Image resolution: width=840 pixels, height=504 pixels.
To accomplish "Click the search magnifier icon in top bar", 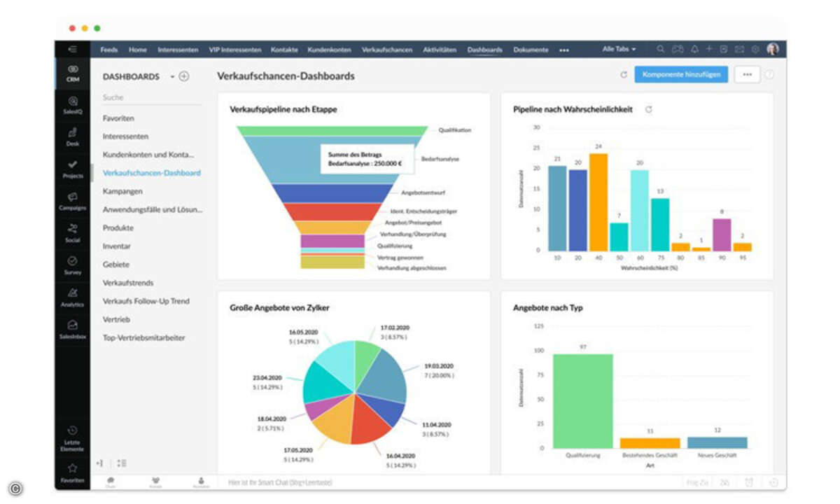I will [x=661, y=50].
